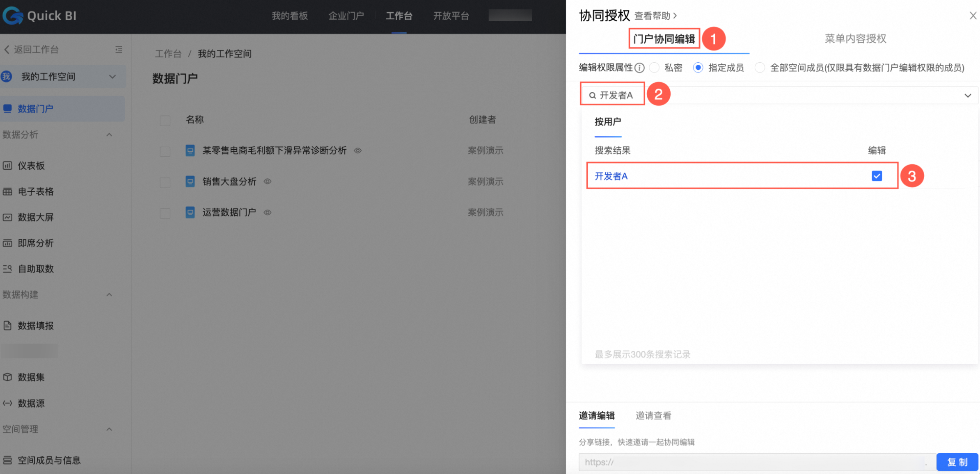Select the 私密 radio option
The width and height of the screenshot is (980, 474).
click(x=655, y=68)
